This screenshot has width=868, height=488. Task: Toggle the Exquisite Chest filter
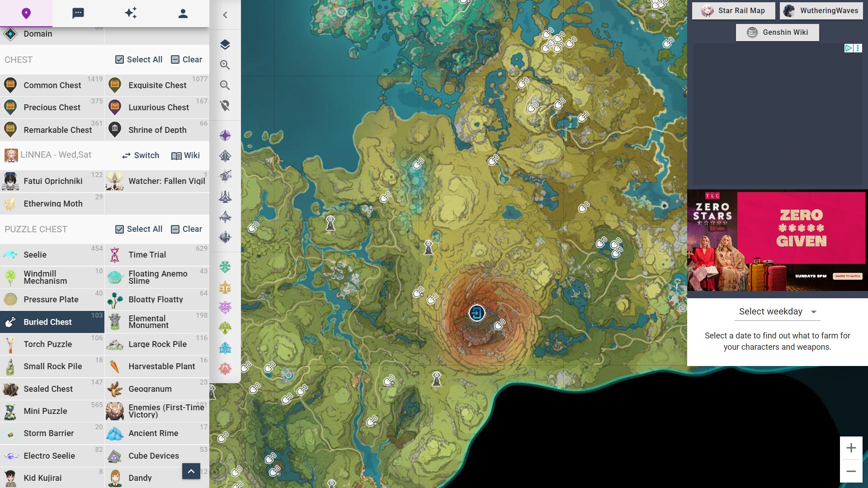point(157,85)
